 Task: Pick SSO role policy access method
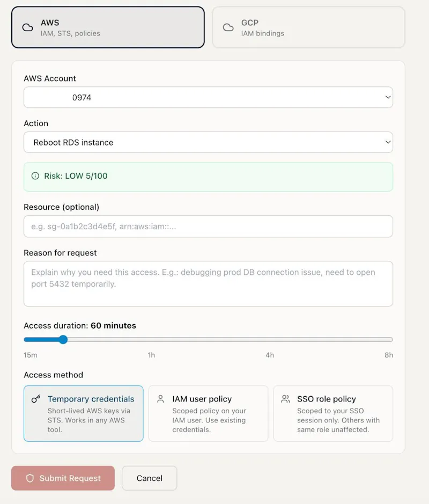tap(333, 413)
